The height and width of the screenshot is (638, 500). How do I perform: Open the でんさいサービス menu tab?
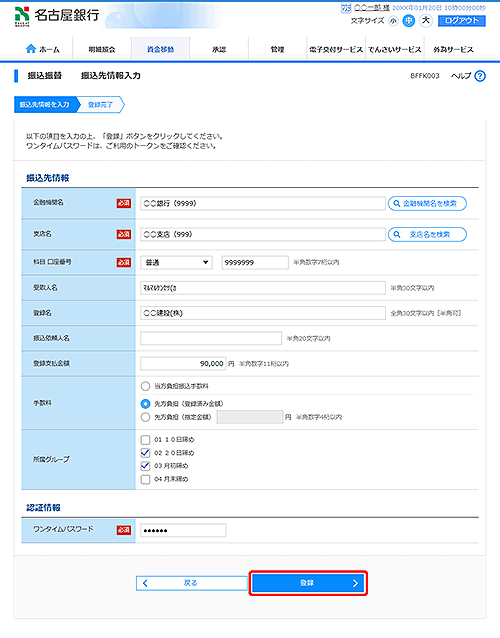[x=395, y=49]
